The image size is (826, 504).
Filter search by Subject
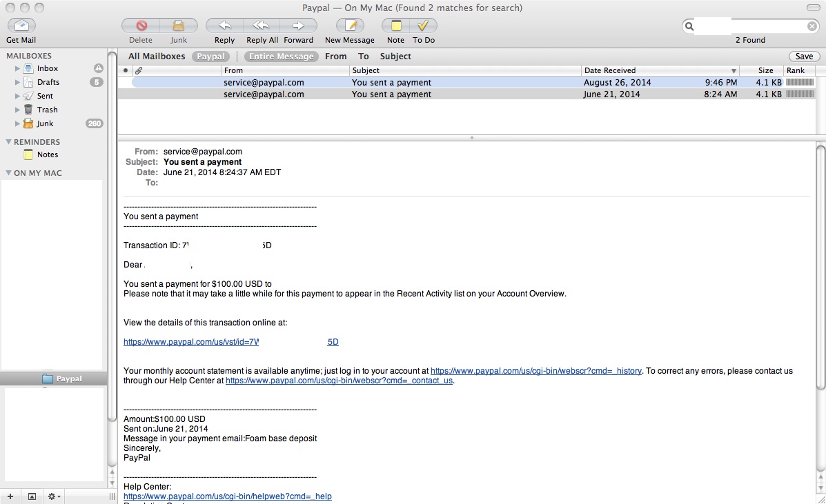395,57
